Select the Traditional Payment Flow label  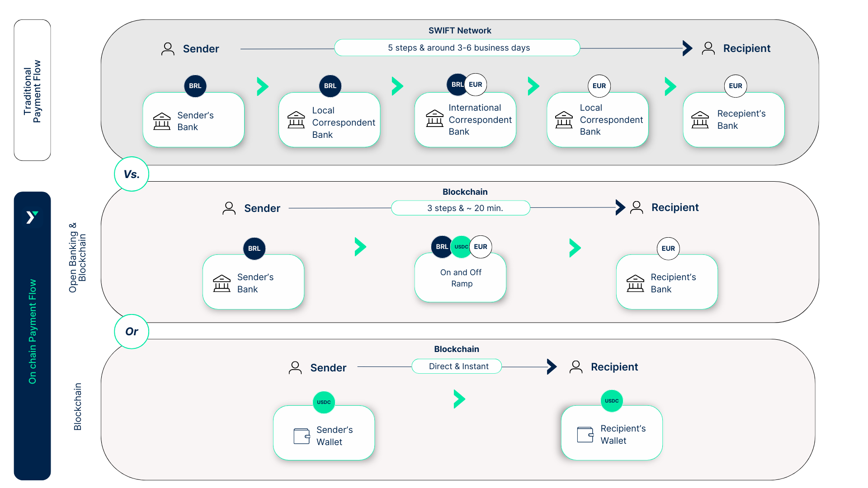(x=32, y=90)
